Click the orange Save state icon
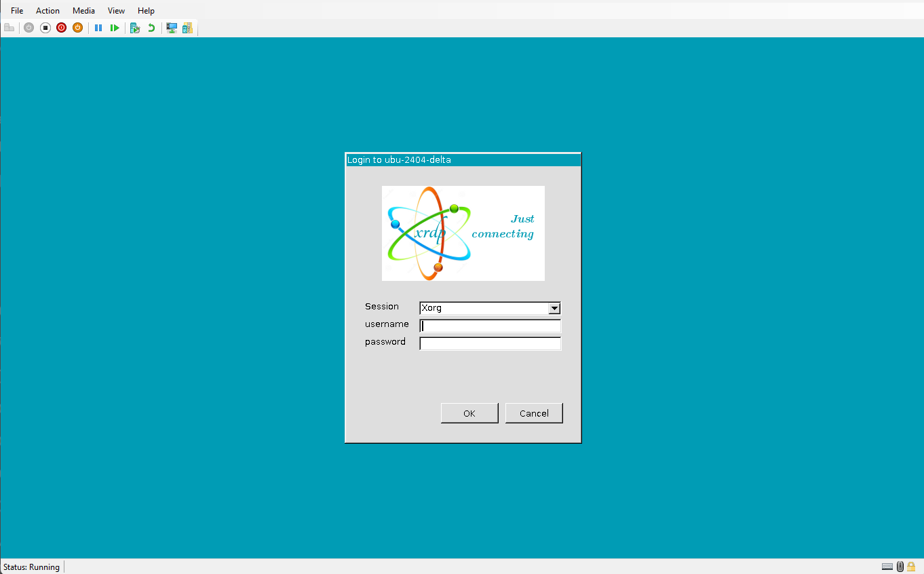The image size is (924, 574). (x=77, y=28)
